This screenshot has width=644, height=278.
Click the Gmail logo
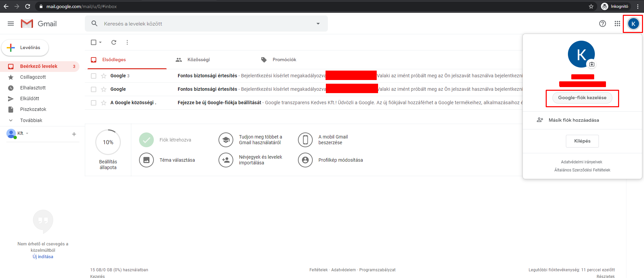click(39, 24)
